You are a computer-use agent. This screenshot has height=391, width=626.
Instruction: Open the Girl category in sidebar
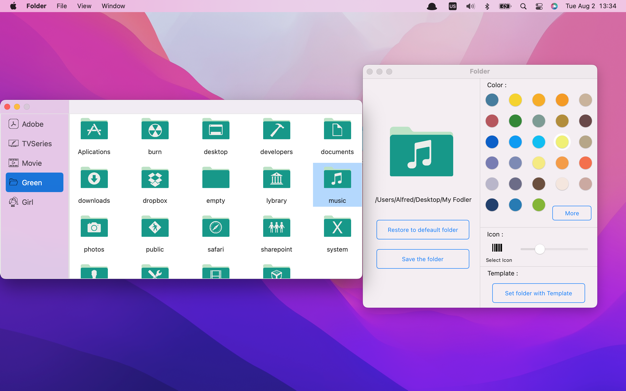(34, 202)
